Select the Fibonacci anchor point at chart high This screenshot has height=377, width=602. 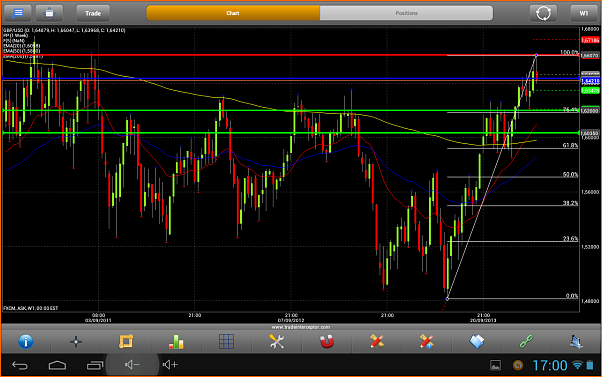point(536,56)
